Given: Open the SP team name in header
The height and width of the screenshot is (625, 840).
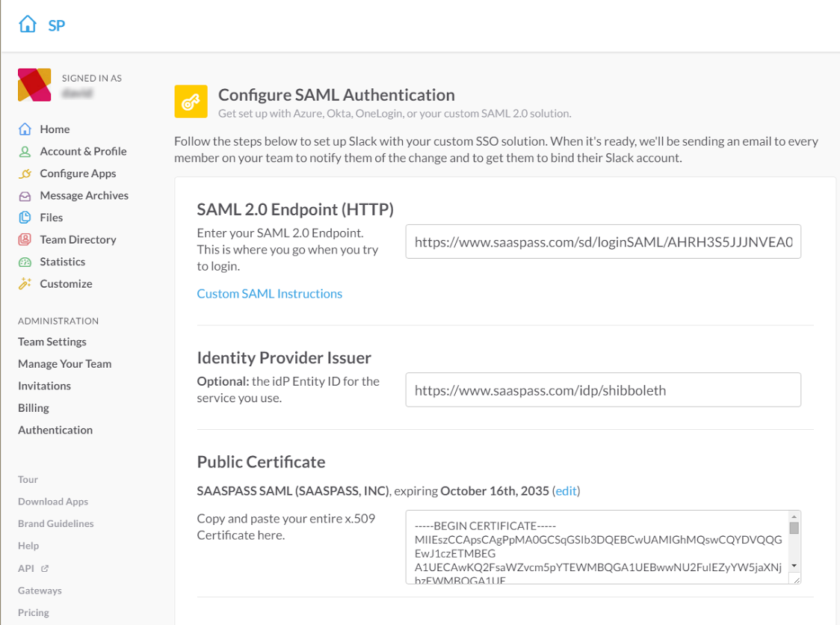Looking at the screenshot, I should pyautogui.click(x=56, y=25).
